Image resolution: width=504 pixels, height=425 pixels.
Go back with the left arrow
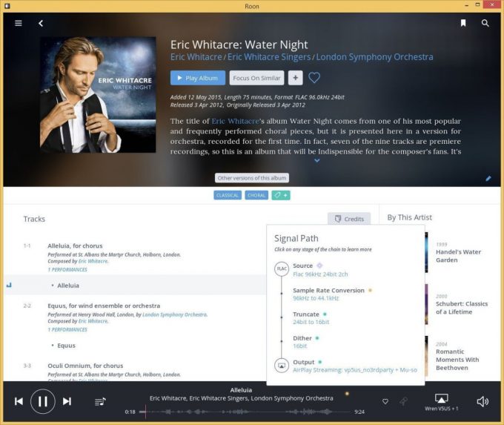41,23
